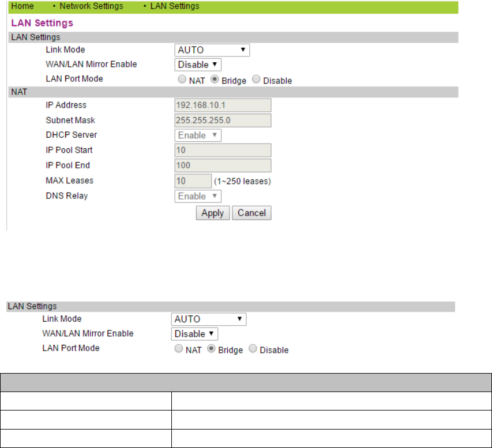492x448 pixels.
Task: Click the IP Pool Start label
Action: coord(69,150)
